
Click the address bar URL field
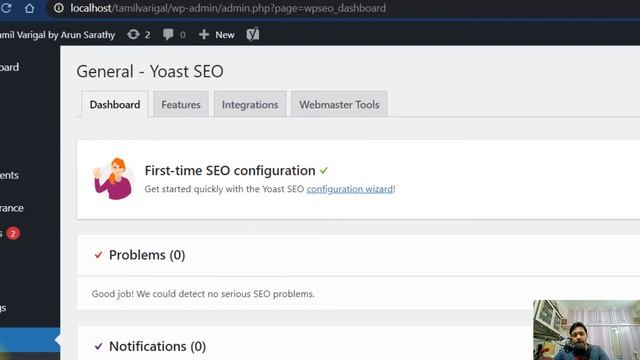tap(228, 8)
